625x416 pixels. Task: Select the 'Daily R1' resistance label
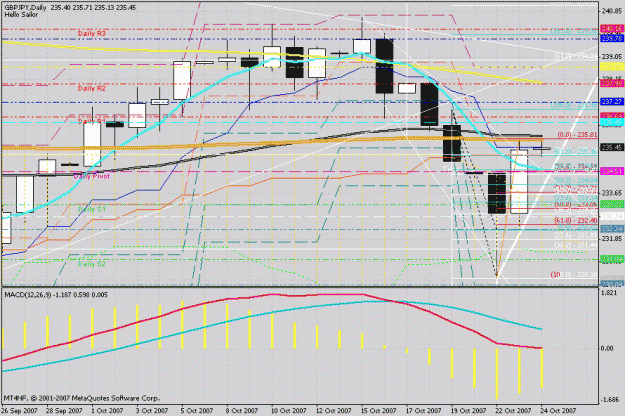coord(92,121)
